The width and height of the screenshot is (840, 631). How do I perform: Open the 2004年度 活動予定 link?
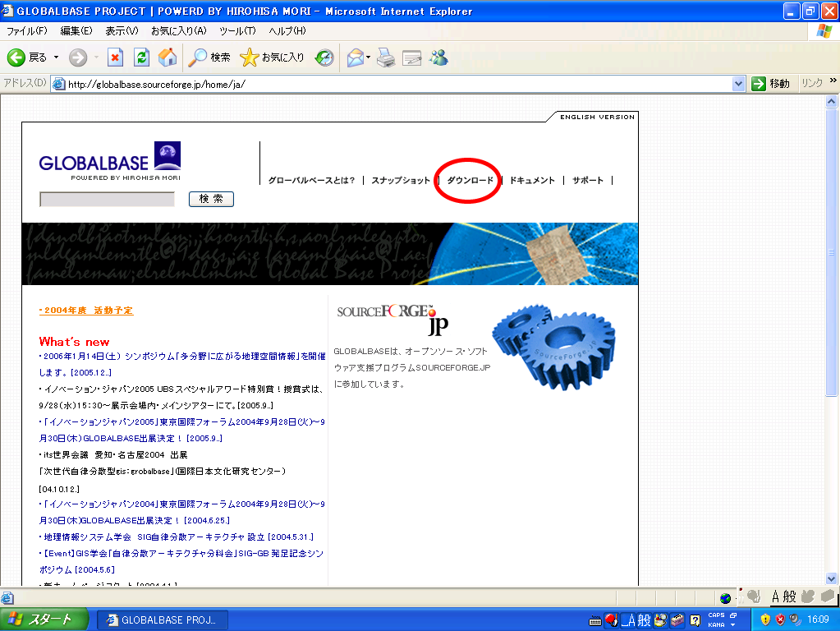[x=86, y=311]
